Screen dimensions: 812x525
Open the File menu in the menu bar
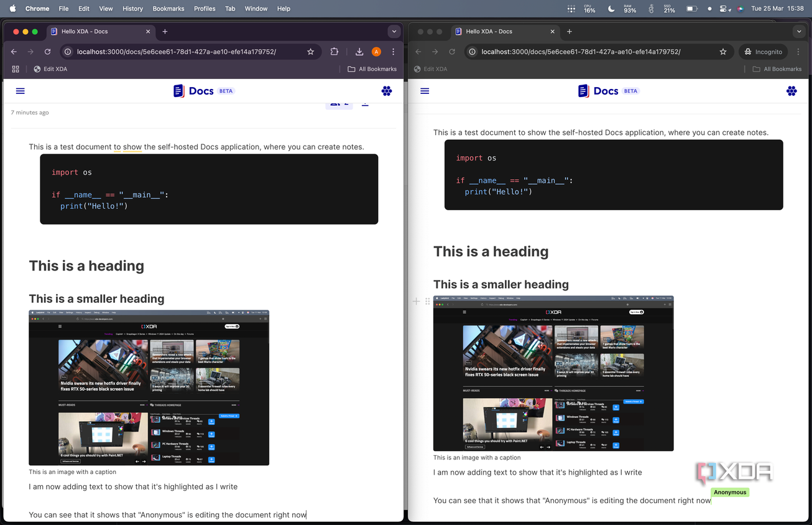click(63, 9)
